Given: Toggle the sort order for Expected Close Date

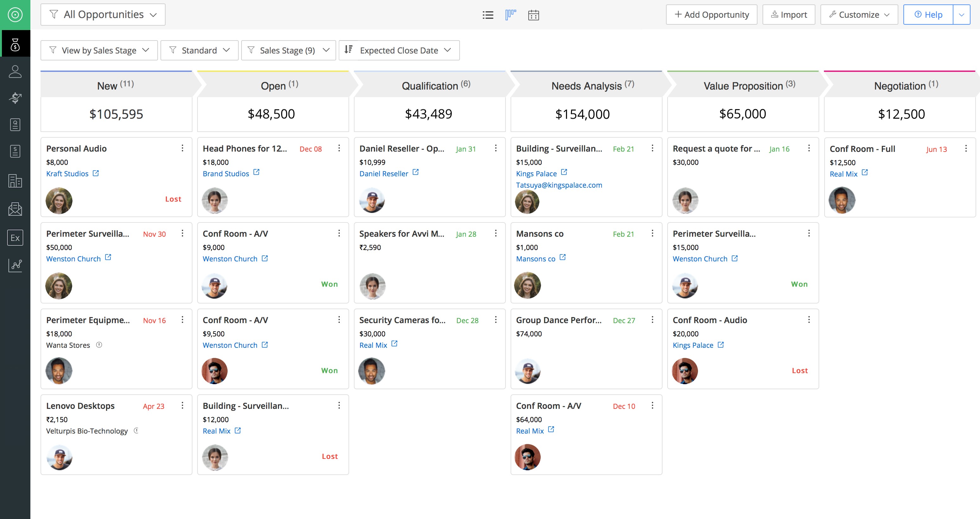Looking at the screenshot, I should (349, 50).
